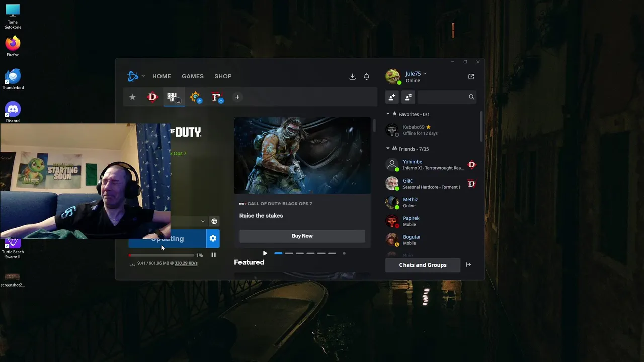Jump to the second carousel slide indicator
Viewport: 644px width, 362px height.
(x=289, y=253)
